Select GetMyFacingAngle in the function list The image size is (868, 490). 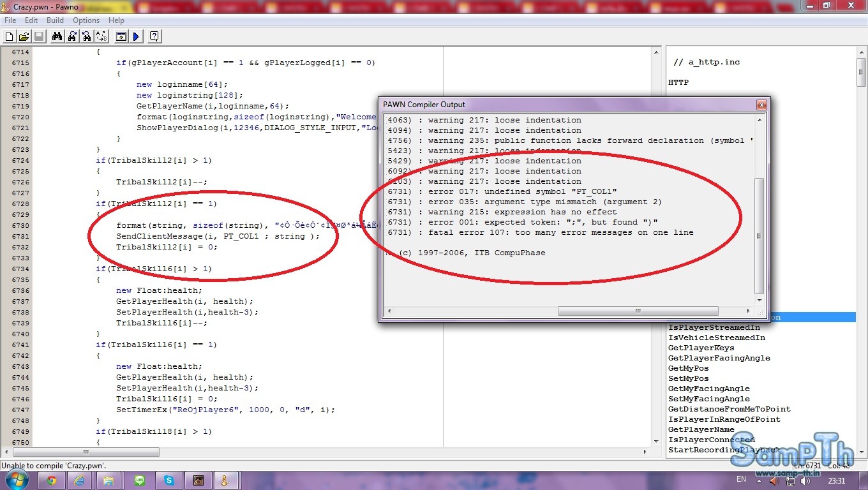pyautogui.click(x=708, y=389)
